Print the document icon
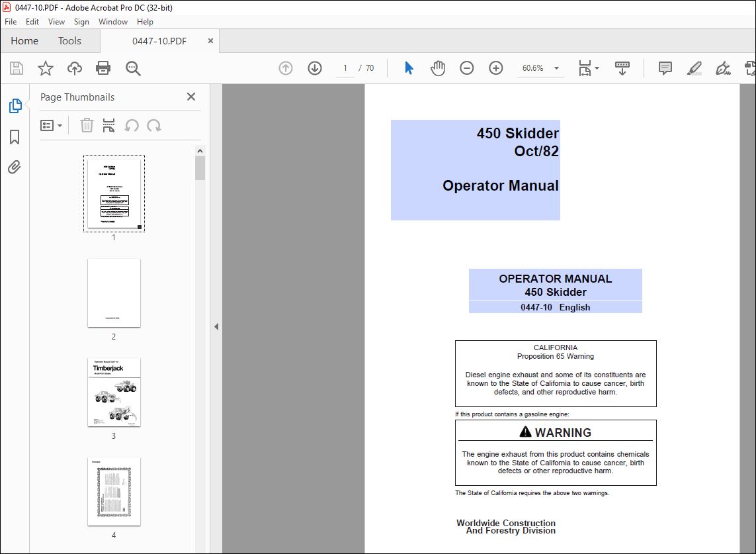This screenshot has height=554, width=756. pyautogui.click(x=103, y=68)
